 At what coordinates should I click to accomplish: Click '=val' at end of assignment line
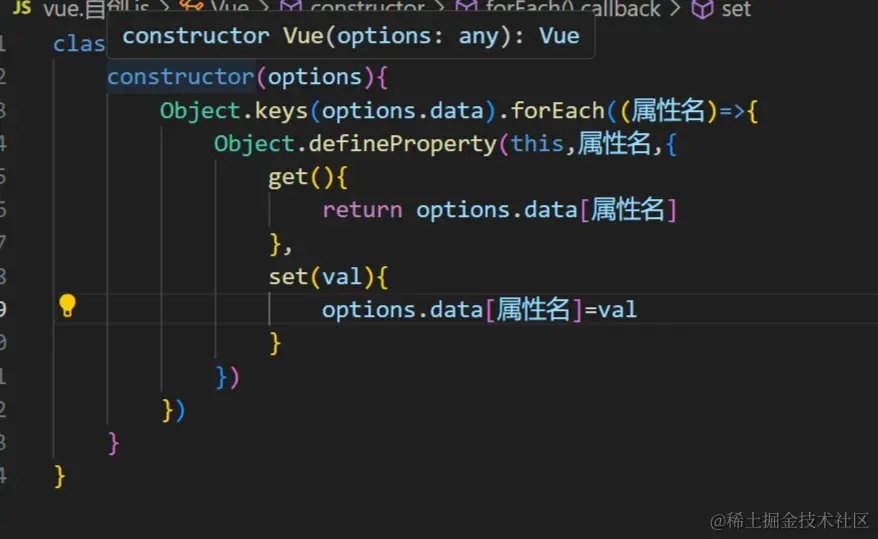click(x=610, y=310)
